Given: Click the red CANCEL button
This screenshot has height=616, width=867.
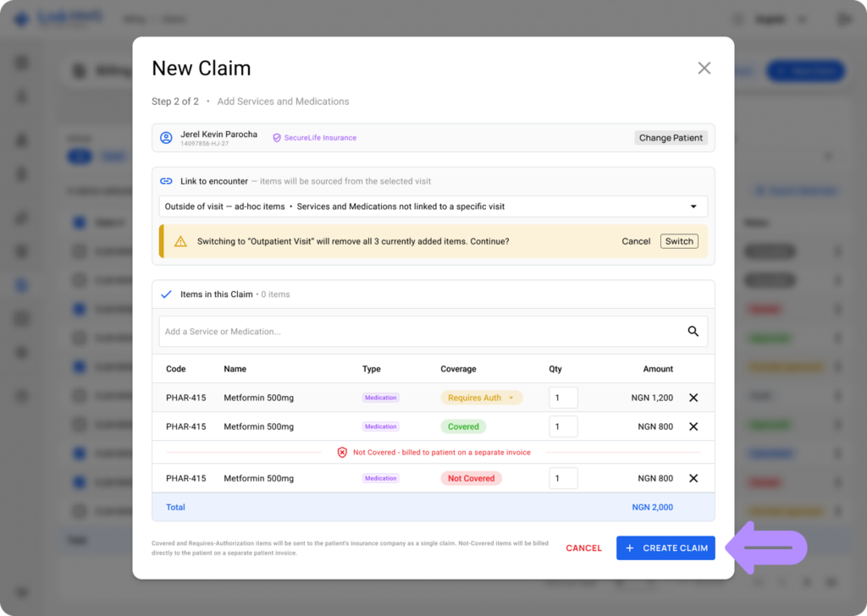Looking at the screenshot, I should tap(583, 548).
